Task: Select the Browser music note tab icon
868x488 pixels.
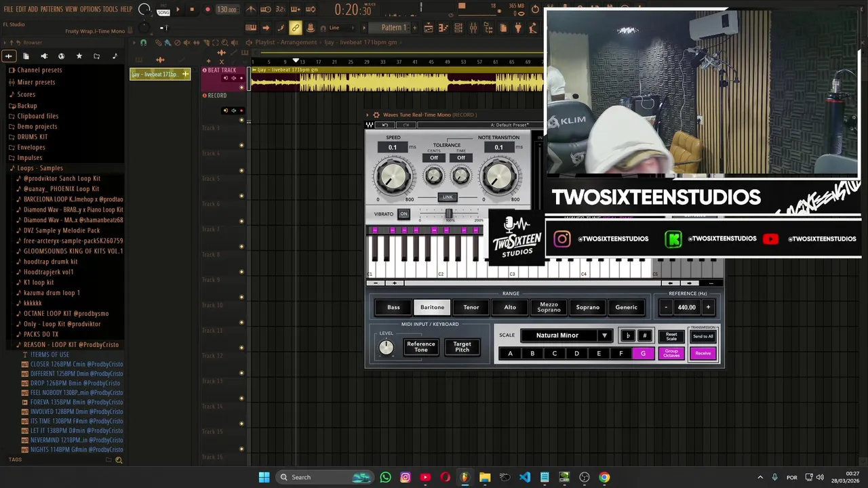Action: pos(114,56)
